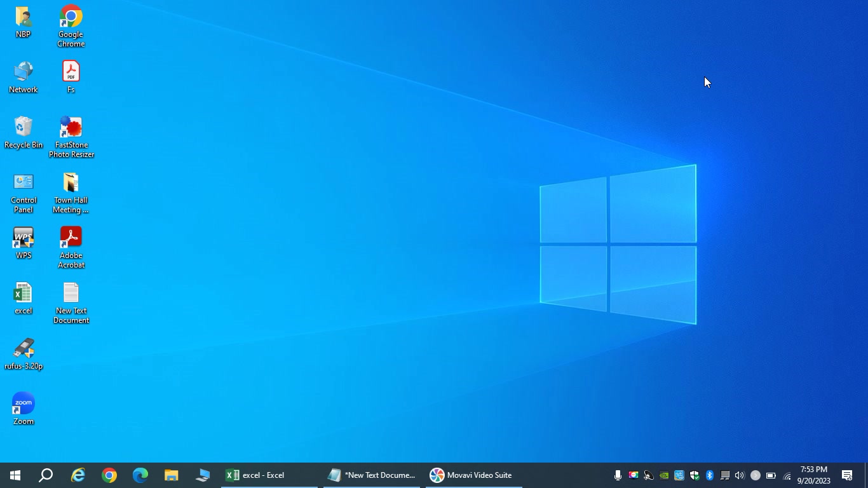This screenshot has height=488, width=868.
Task: Open the Windows Start menu
Action: coord(15,475)
